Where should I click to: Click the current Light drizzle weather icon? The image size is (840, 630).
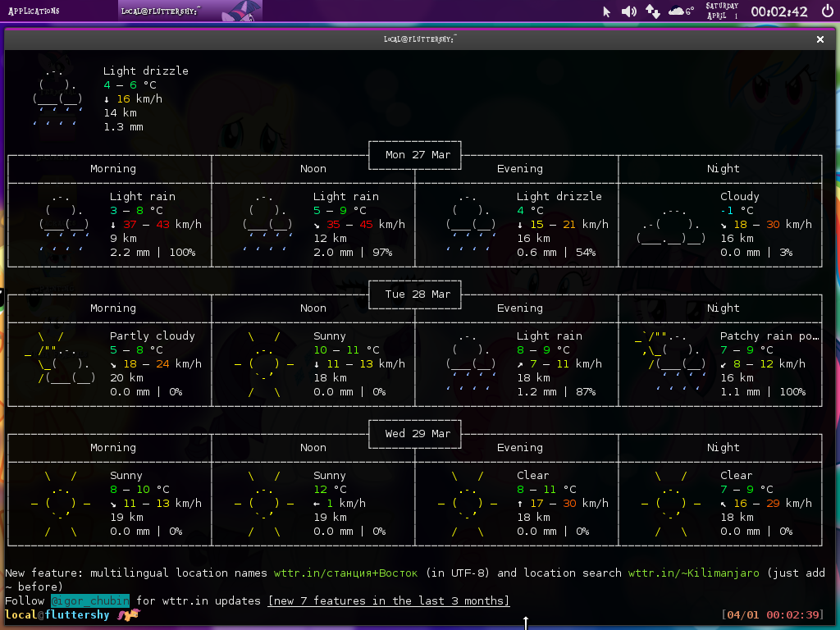(58, 98)
